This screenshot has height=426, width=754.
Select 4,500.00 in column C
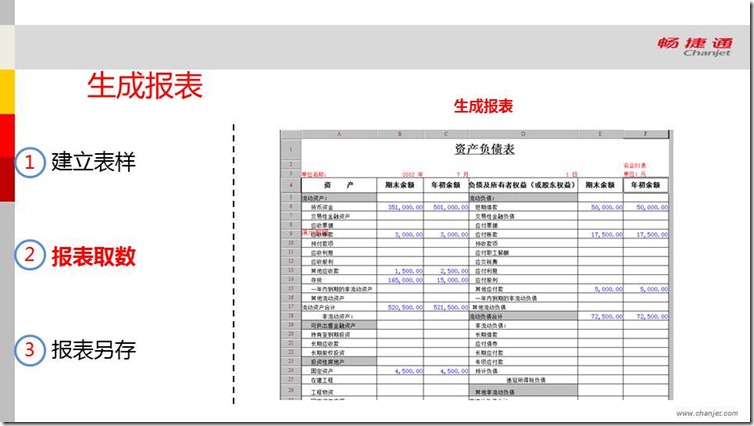click(x=446, y=371)
